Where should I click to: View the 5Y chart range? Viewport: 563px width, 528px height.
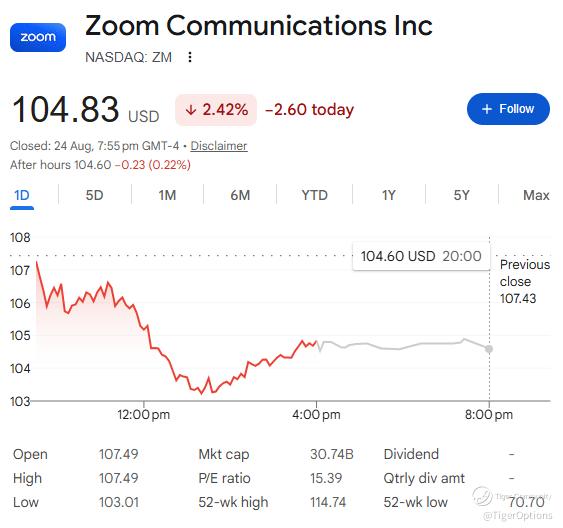tap(462, 195)
